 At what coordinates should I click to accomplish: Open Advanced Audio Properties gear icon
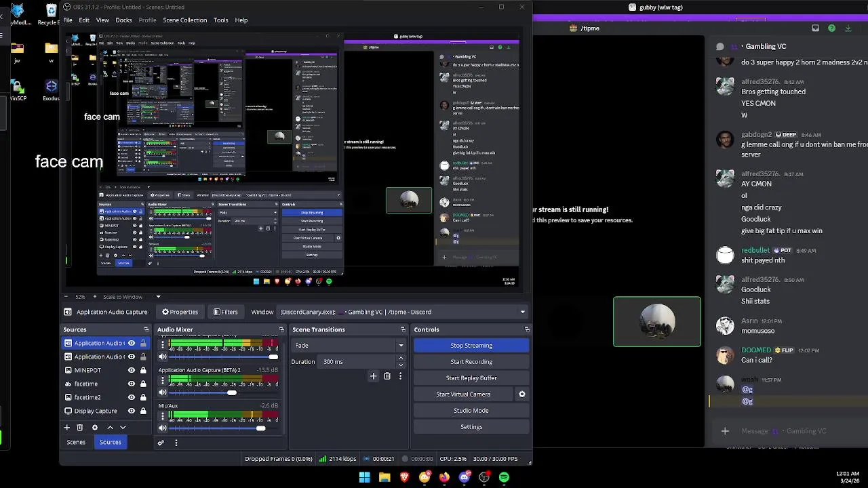pos(161,443)
